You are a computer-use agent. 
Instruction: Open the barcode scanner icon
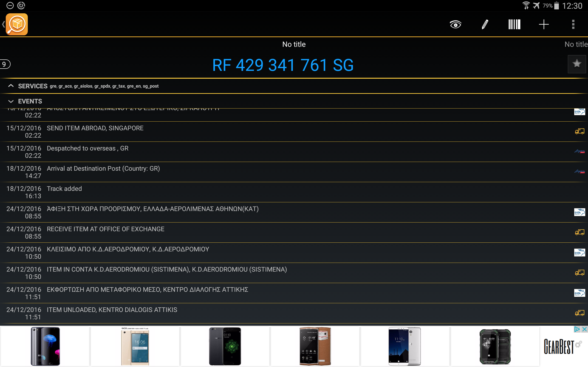coord(514,25)
